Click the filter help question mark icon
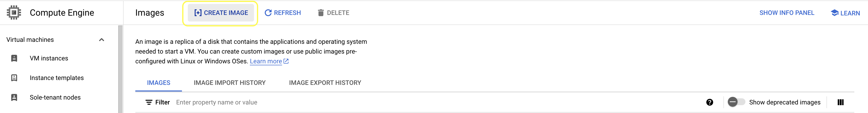The height and width of the screenshot is (113, 868). 709,102
